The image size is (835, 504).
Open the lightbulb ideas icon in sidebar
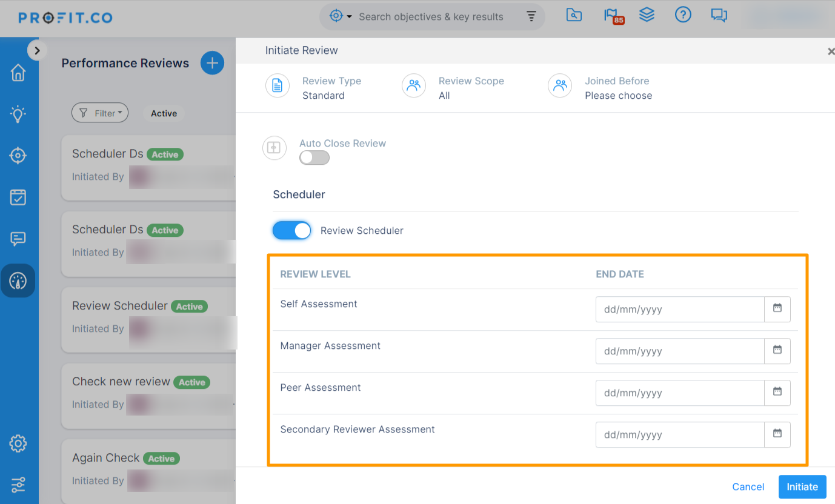click(x=18, y=114)
